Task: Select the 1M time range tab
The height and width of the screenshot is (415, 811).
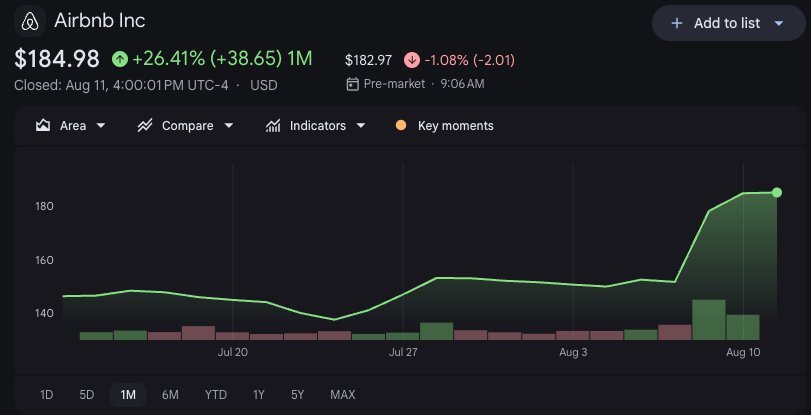Action: pyautogui.click(x=128, y=395)
